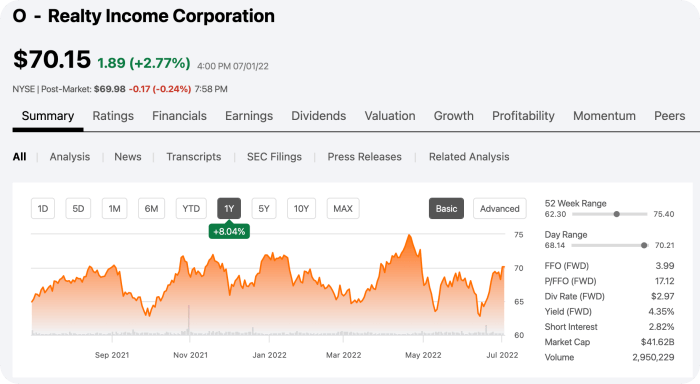Select the YTD chart range

[191, 209]
